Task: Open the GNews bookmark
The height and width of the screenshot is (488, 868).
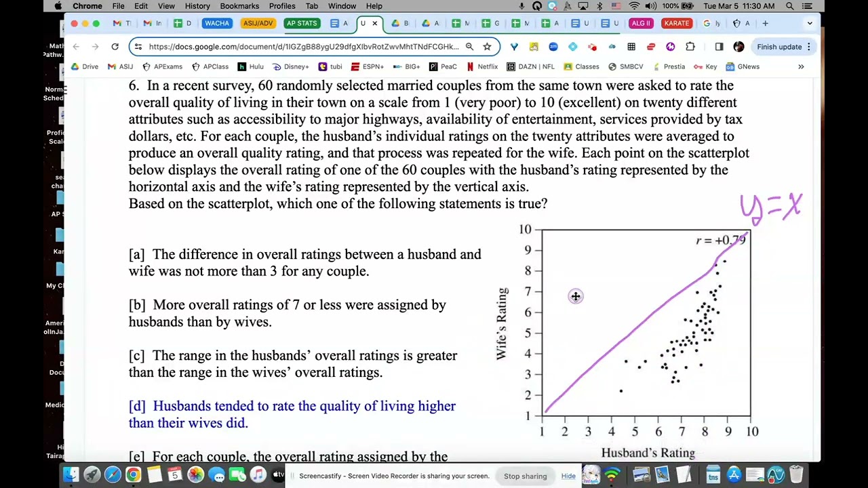Action: (743, 66)
